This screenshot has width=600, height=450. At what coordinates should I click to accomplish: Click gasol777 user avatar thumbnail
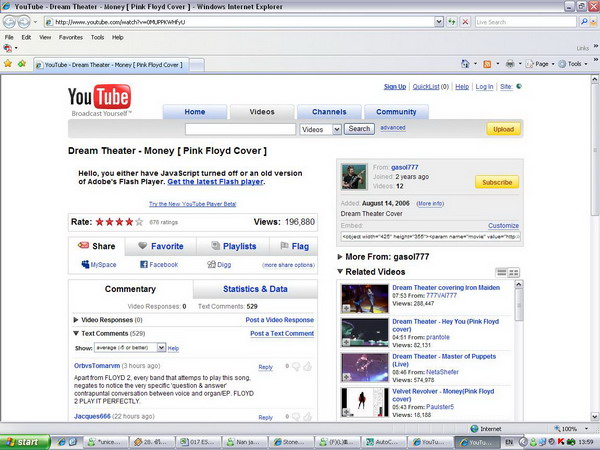tap(354, 177)
